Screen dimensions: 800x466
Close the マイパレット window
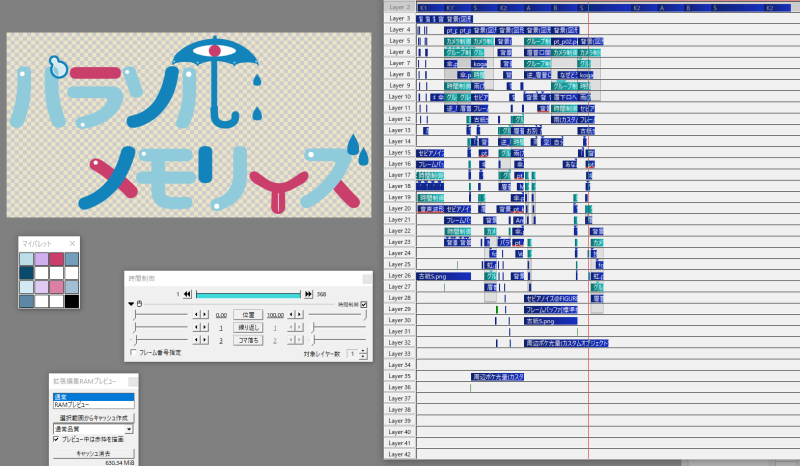tap(72, 243)
